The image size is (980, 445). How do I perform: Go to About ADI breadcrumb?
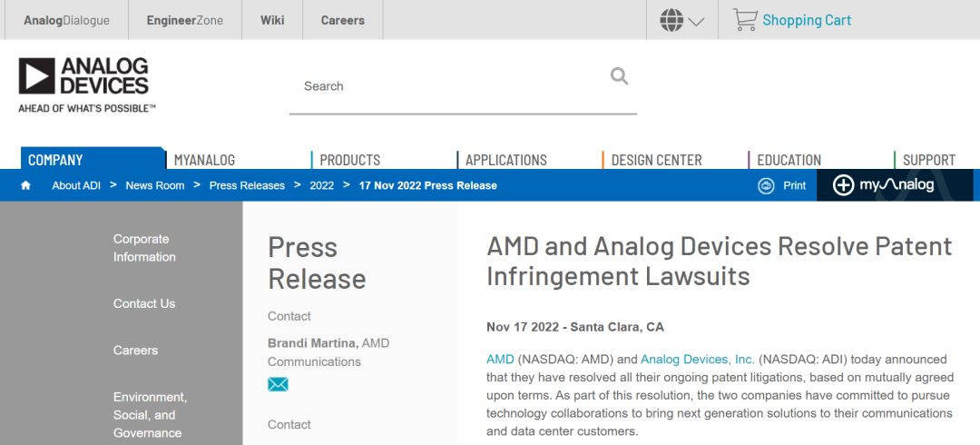pyautogui.click(x=76, y=185)
